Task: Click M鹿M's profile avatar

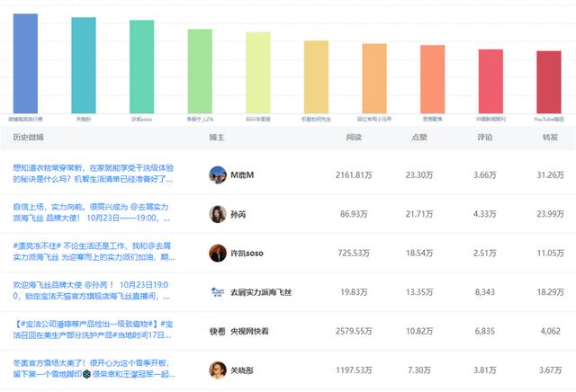Action: click(217, 174)
